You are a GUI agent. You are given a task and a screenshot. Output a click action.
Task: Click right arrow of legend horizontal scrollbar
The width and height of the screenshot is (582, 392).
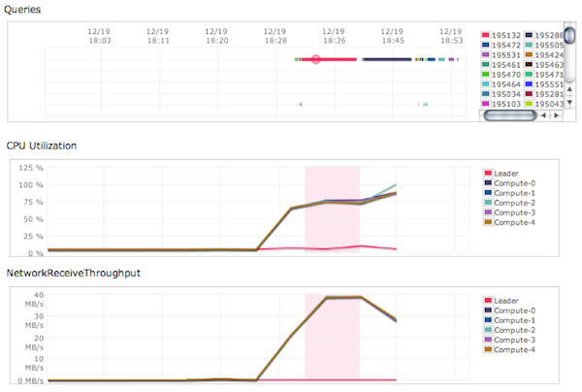point(556,115)
